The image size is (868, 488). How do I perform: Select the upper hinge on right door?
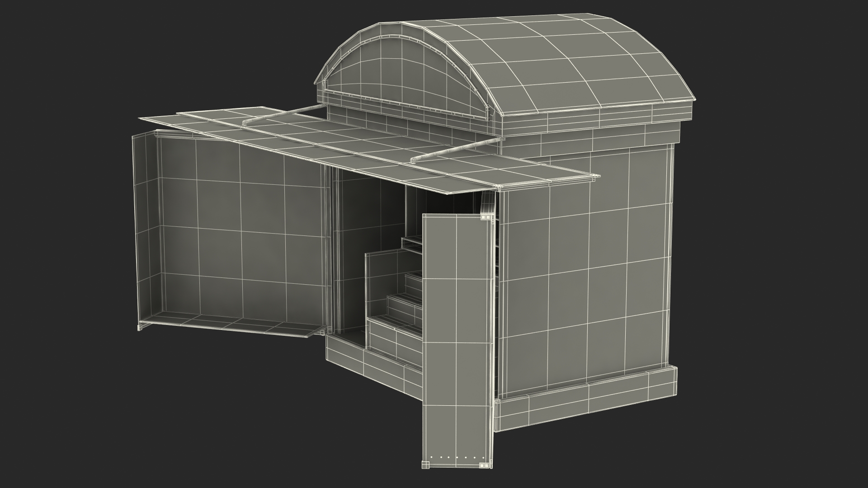(x=485, y=218)
